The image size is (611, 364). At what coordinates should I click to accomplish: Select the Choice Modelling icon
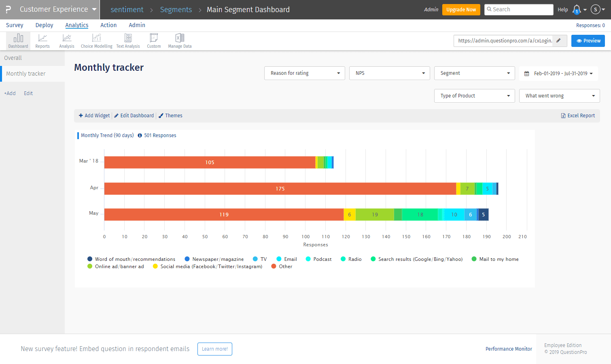(96, 41)
